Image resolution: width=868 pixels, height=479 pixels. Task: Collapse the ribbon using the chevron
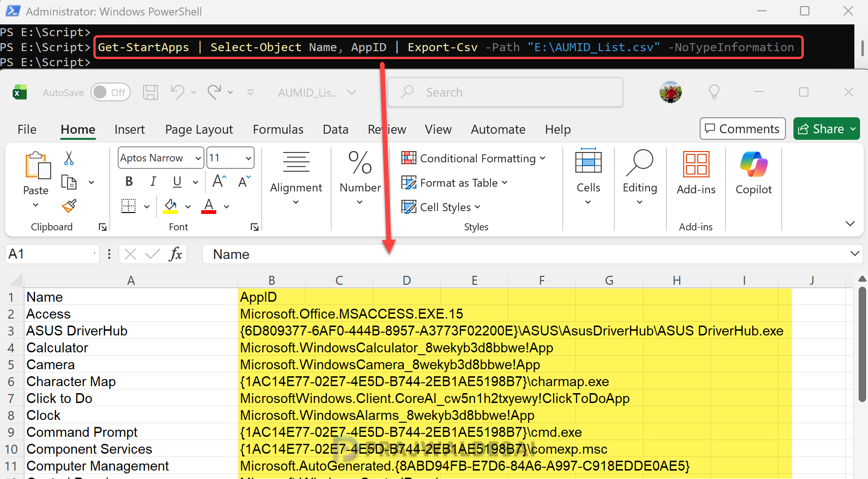coord(850,224)
